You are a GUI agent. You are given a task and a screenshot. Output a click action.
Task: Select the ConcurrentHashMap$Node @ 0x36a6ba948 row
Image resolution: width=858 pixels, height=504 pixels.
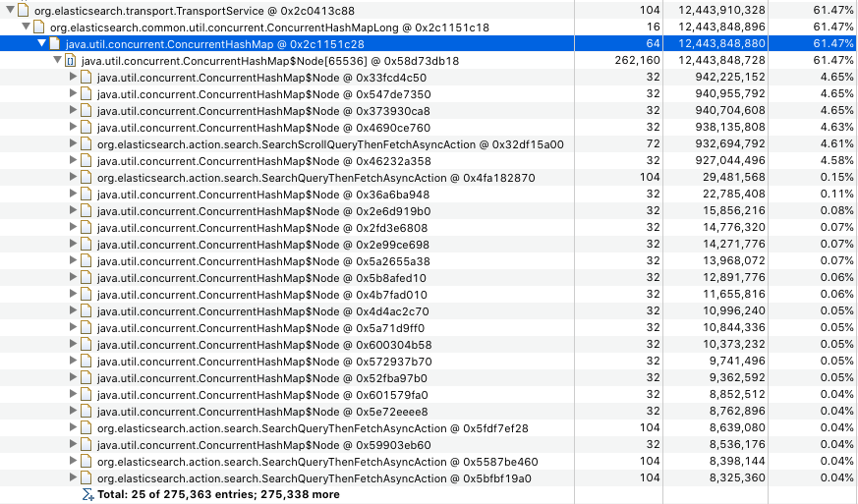click(429, 194)
